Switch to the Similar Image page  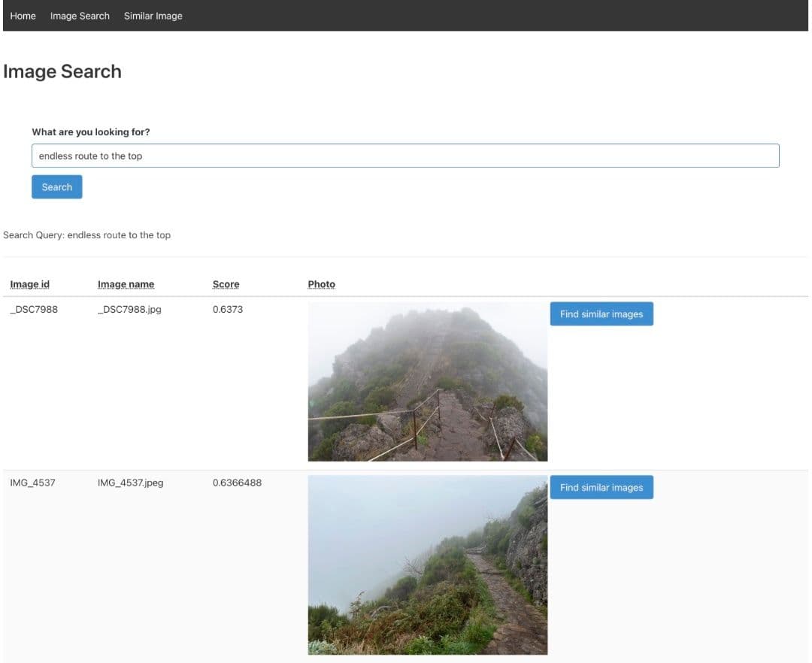(153, 16)
